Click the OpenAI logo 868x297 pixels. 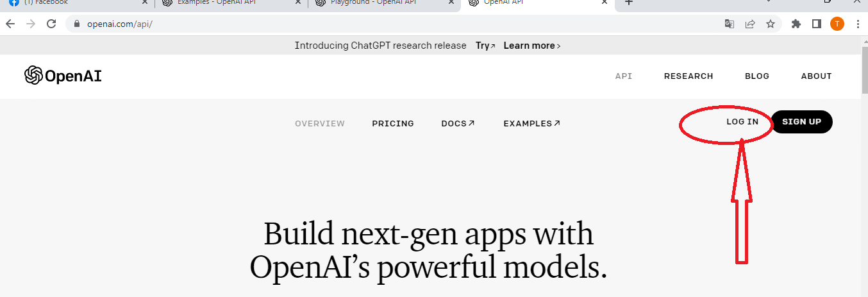tap(63, 76)
